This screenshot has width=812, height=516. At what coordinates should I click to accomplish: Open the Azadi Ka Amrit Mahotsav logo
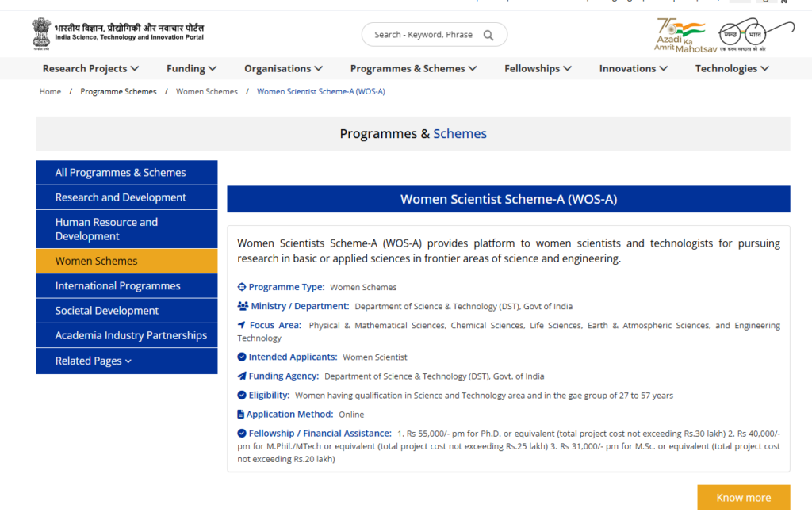pyautogui.click(x=681, y=36)
